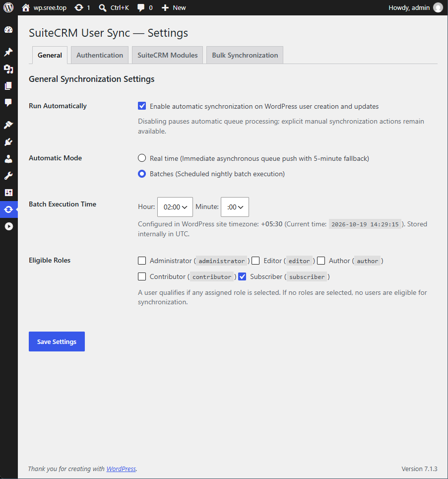Open the Hour dropdown showing 02:00
Screen dimensions: 448x479
coord(175,207)
